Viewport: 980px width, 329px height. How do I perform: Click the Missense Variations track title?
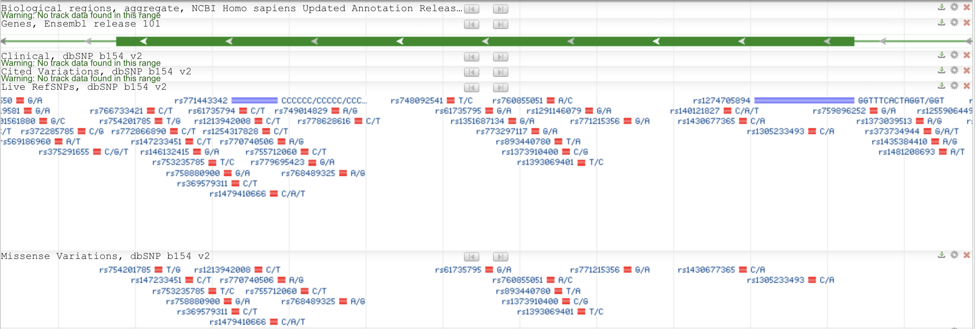(x=105, y=256)
